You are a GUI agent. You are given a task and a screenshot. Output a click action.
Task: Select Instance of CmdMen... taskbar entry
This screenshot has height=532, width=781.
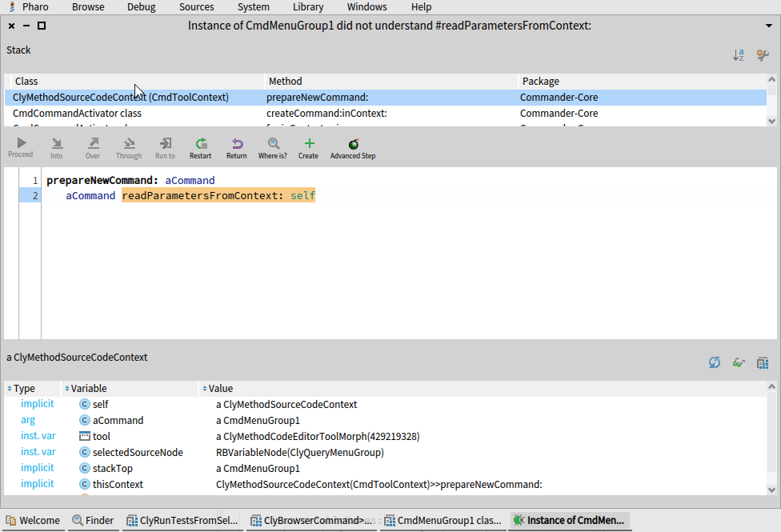click(569, 520)
